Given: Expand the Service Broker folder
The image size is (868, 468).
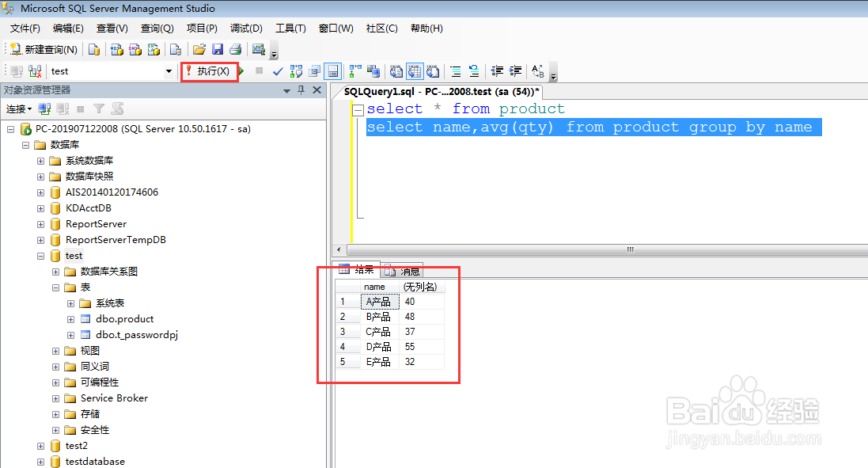Looking at the screenshot, I should point(55,399).
